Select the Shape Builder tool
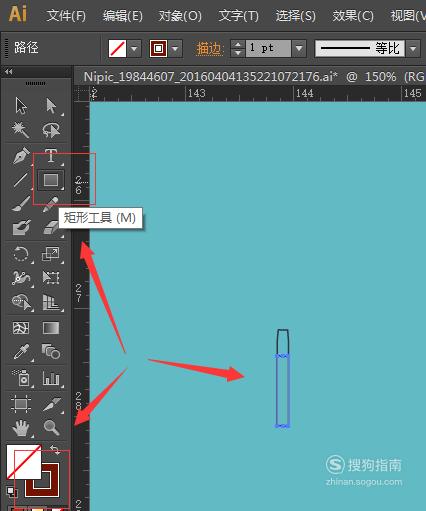Screen dimensions: 426x511 pyautogui.click(x=21, y=302)
